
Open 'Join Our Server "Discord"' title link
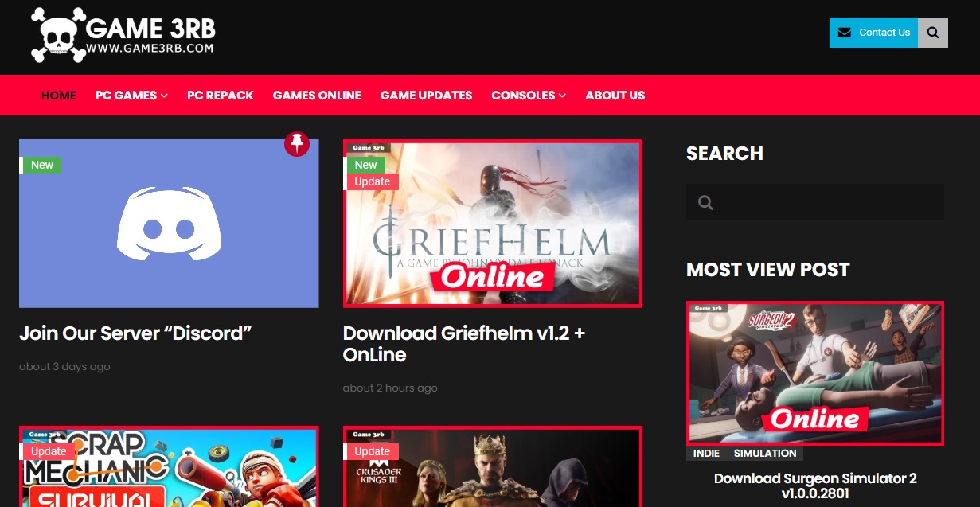click(135, 333)
